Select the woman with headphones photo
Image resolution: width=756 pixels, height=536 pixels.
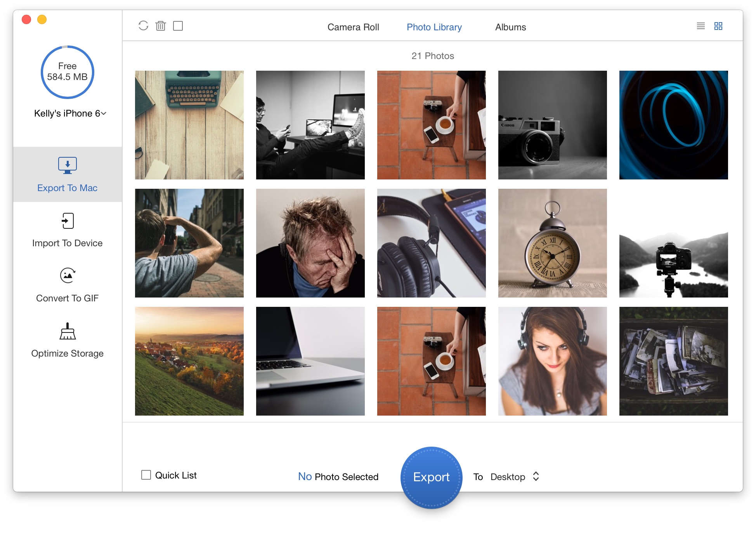point(553,361)
